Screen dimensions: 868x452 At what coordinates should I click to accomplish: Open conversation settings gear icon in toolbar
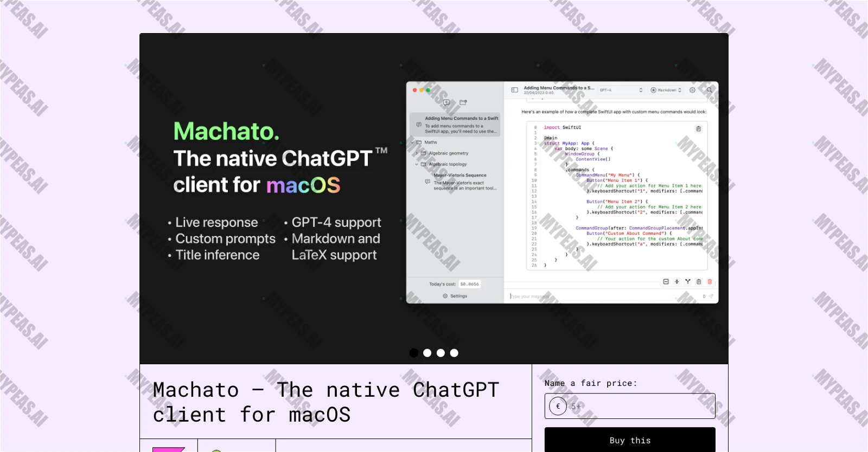[x=692, y=90]
